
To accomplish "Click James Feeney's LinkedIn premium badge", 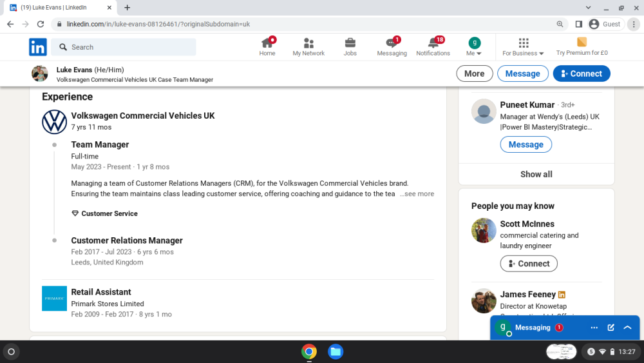I will [562, 295].
